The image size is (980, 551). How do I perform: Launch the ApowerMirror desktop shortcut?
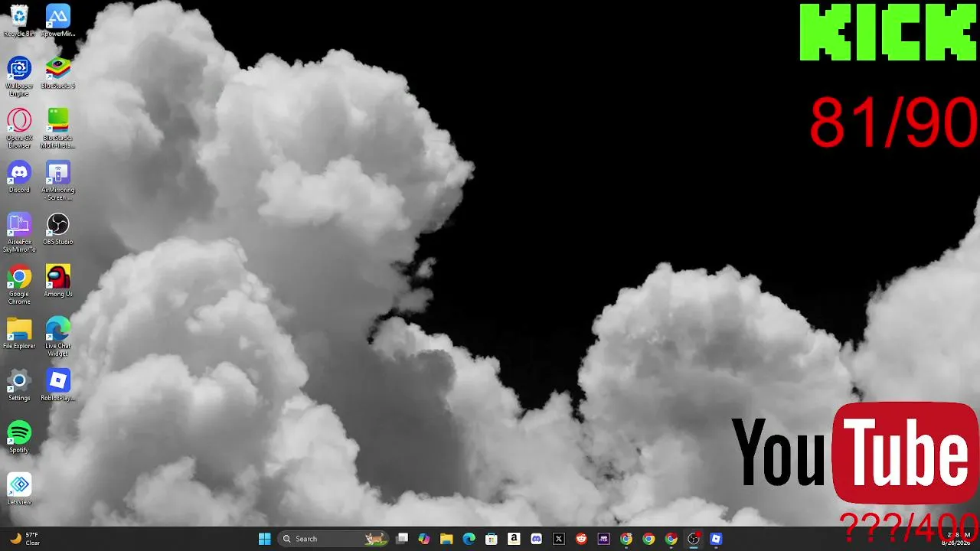pyautogui.click(x=58, y=21)
